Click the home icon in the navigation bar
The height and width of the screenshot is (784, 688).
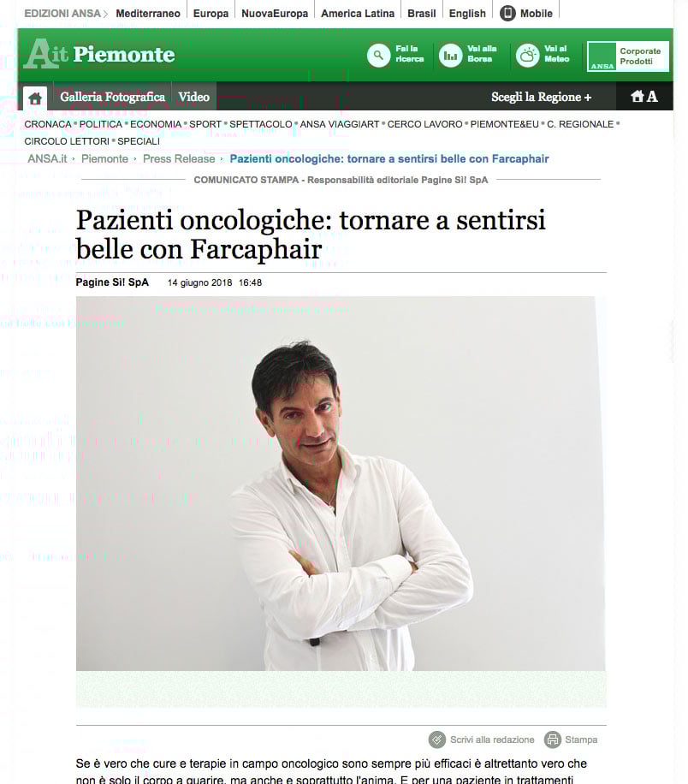pos(35,98)
